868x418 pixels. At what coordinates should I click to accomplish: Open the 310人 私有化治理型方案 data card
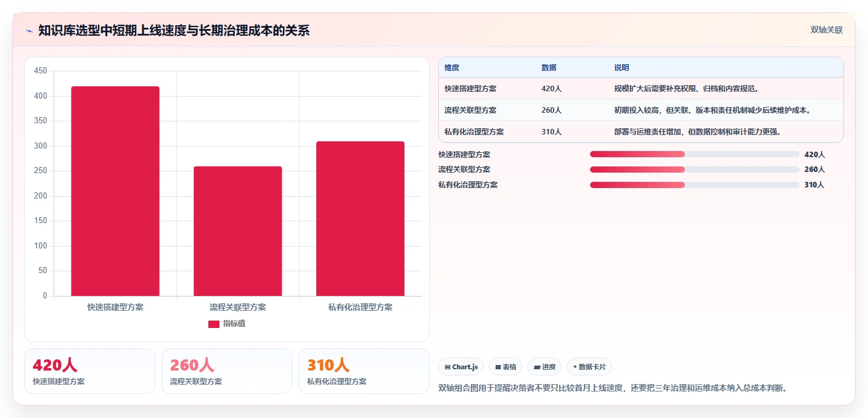click(364, 371)
